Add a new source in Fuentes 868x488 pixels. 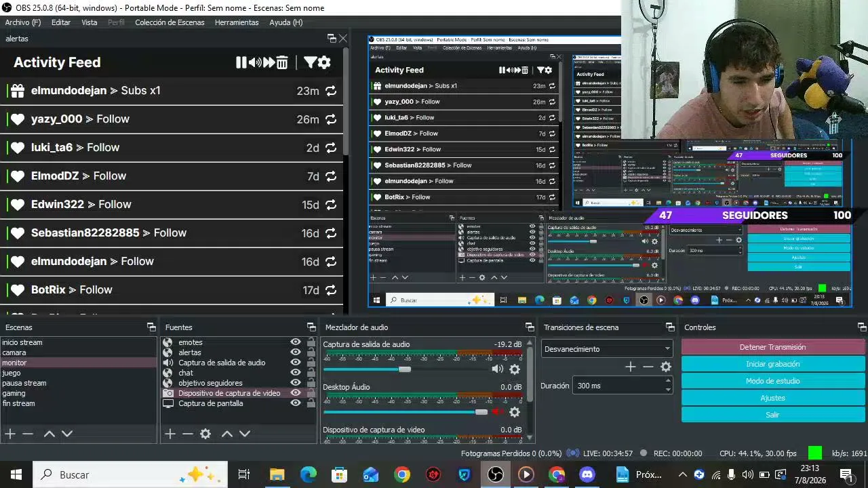click(x=170, y=434)
